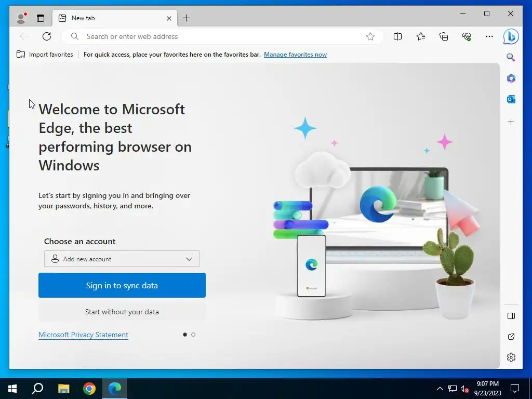The width and height of the screenshot is (532, 399).
Task: Click Microsoft Edge taskbar icon
Action: coord(115,389)
